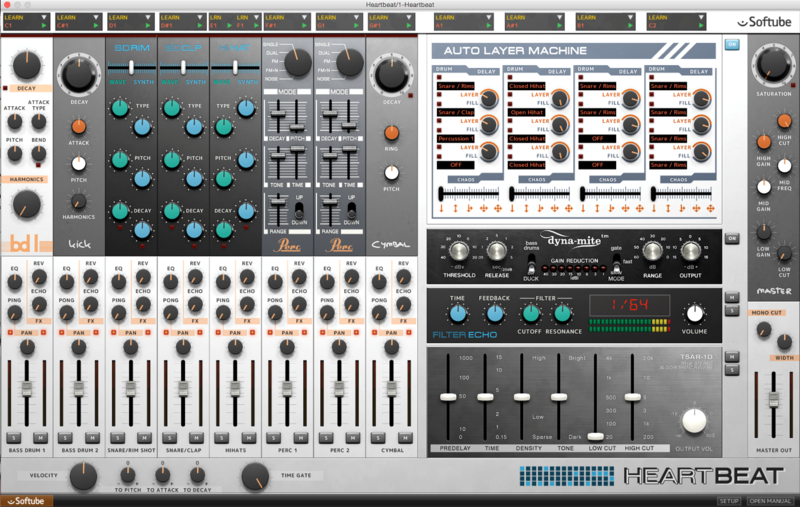Click the Perc 2 channel pan knob
800x507 pixels.
[339, 347]
